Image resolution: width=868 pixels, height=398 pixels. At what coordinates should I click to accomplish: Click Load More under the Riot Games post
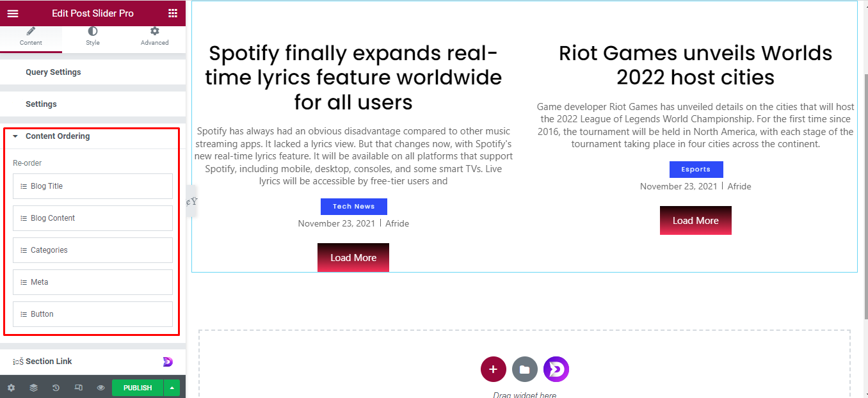696,221
